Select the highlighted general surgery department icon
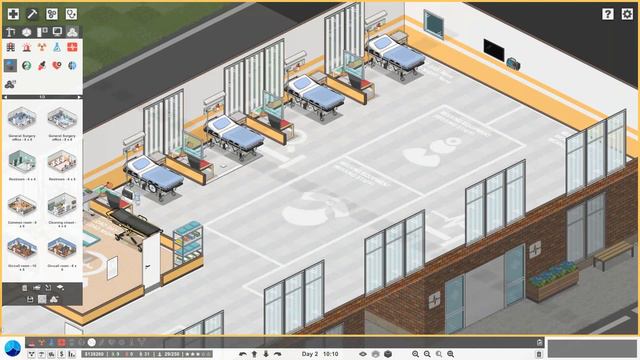 11,65
